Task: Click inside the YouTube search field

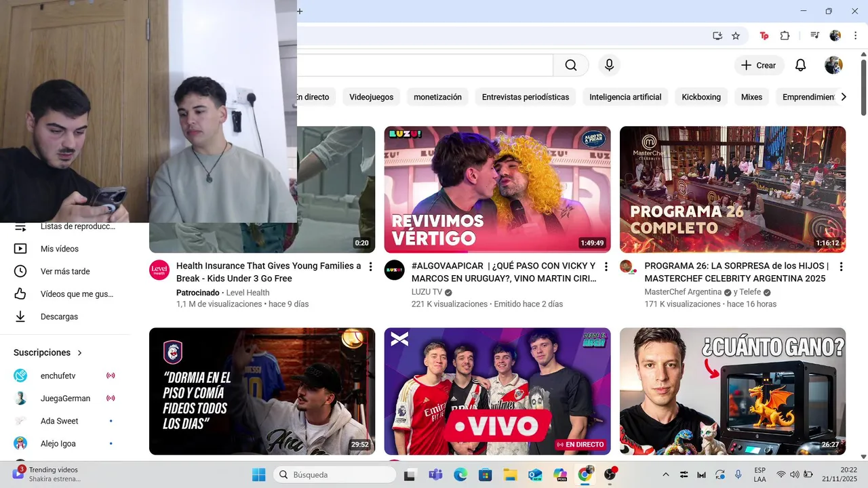Action: coord(425,65)
